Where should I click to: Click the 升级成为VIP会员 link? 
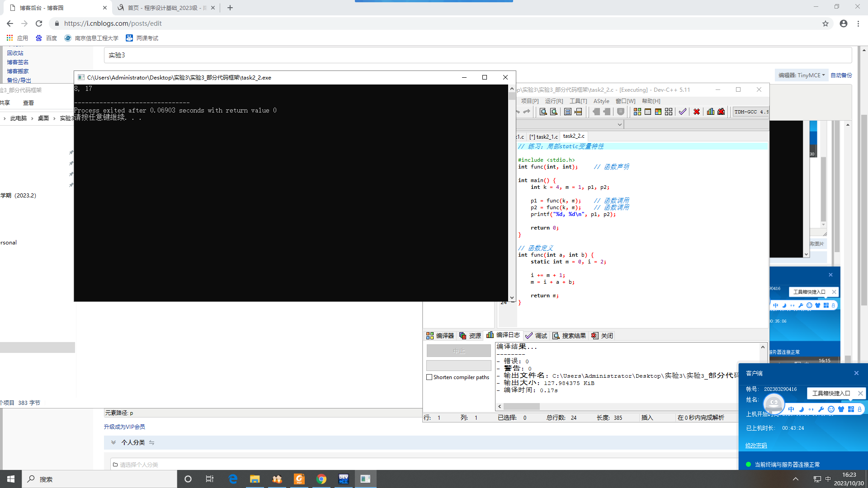coord(124,427)
